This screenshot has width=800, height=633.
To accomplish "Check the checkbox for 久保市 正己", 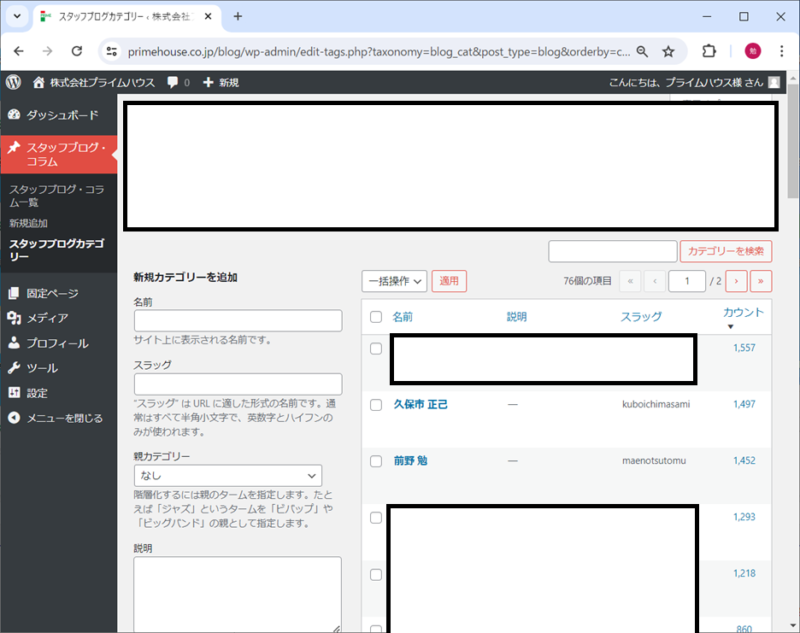I will [376, 405].
